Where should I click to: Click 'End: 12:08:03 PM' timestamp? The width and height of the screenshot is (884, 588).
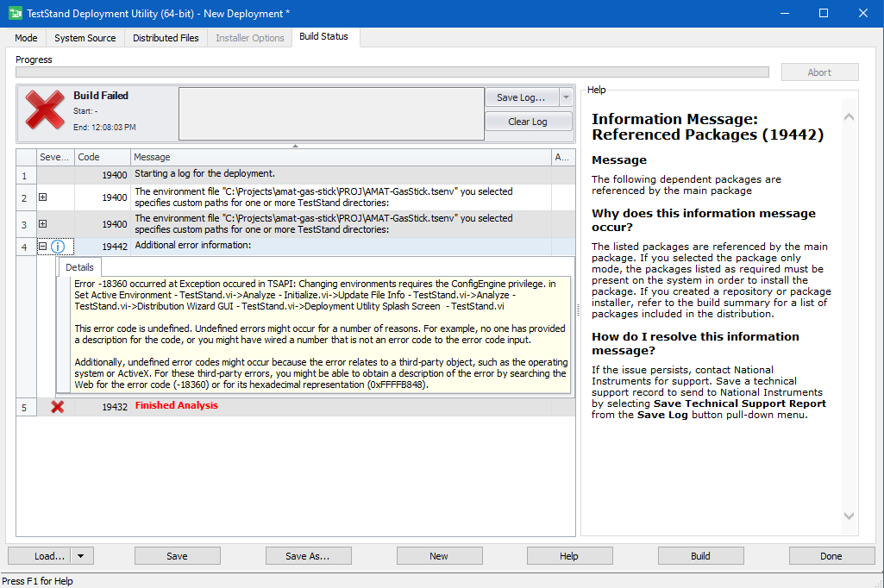104,128
